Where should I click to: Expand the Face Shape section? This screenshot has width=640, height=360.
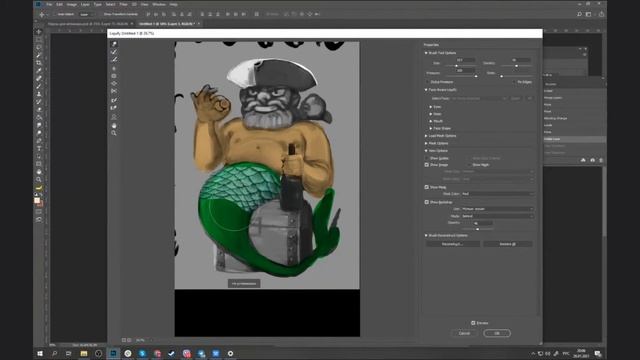(x=431, y=129)
